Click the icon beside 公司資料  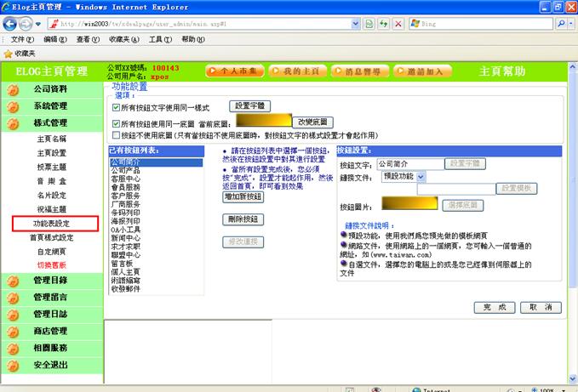coord(14,89)
